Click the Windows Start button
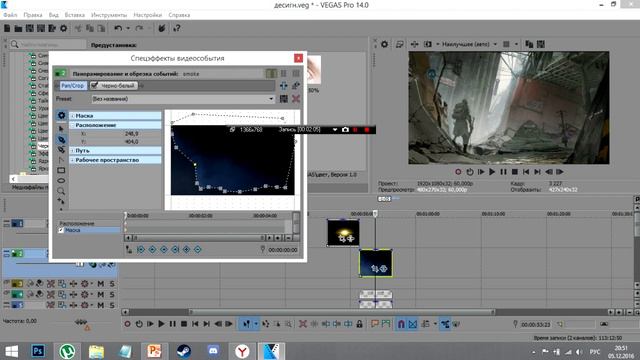This screenshot has width=640, height=360. (x=11, y=351)
